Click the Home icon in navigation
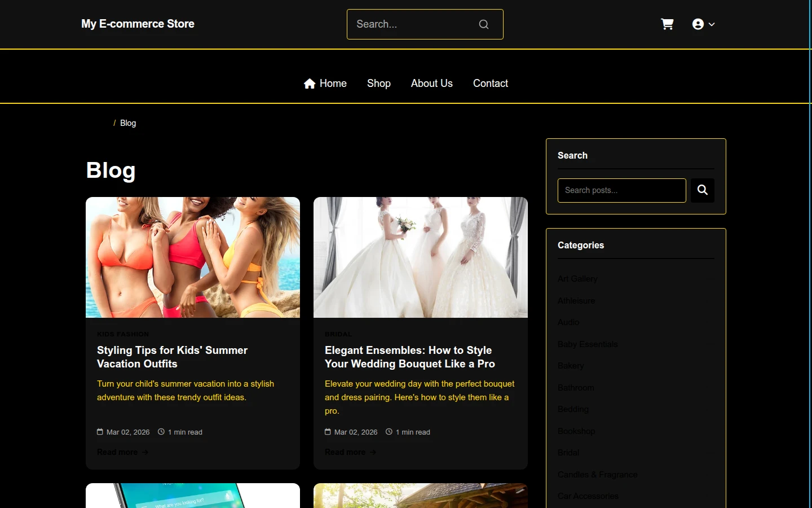This screenshot has height=508, width=812. point(310,84)
